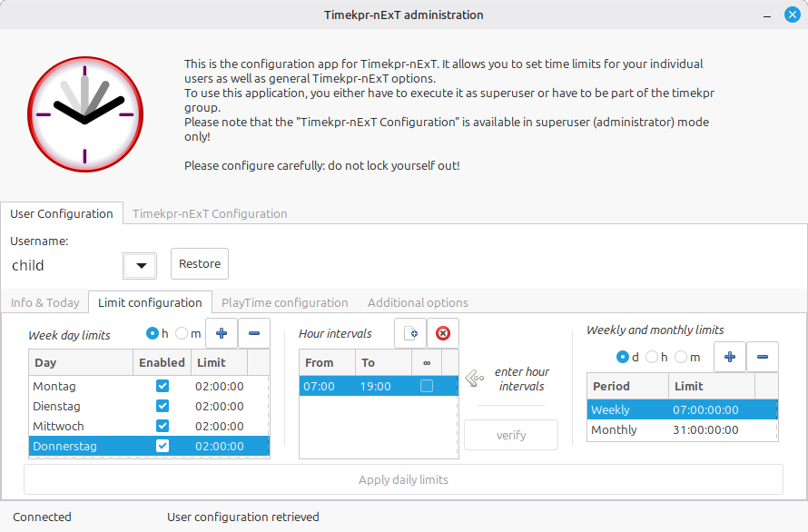Add a new hour interval
Viewport: 808px width, 532px height.
(x=410, y=333)
